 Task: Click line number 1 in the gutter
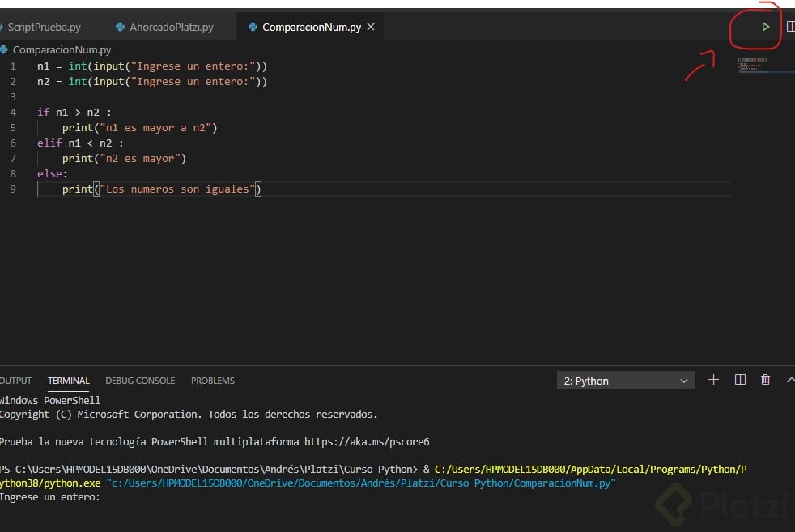pos(13,66)
